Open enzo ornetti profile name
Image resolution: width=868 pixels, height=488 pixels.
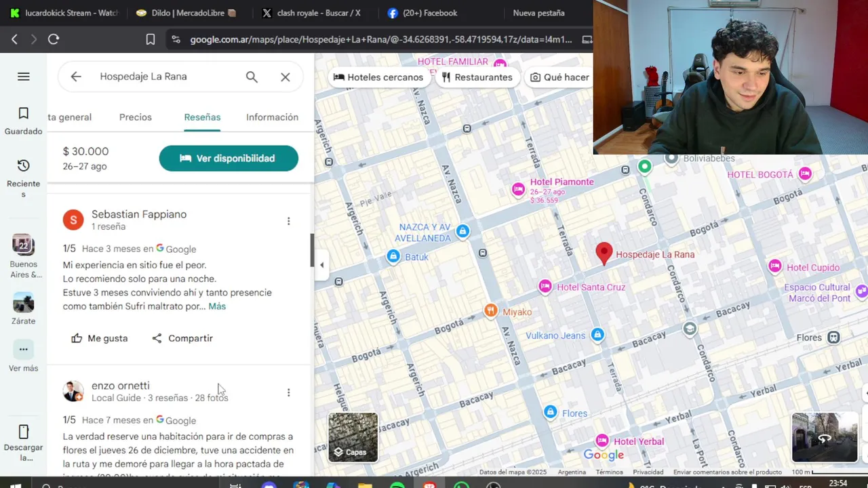coord(121,386)
